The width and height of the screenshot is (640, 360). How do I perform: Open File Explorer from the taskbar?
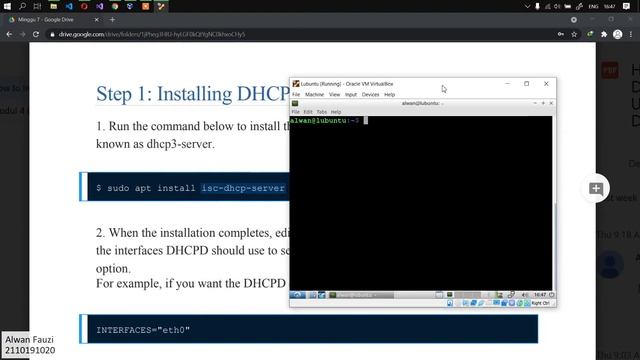pos(53,6)
